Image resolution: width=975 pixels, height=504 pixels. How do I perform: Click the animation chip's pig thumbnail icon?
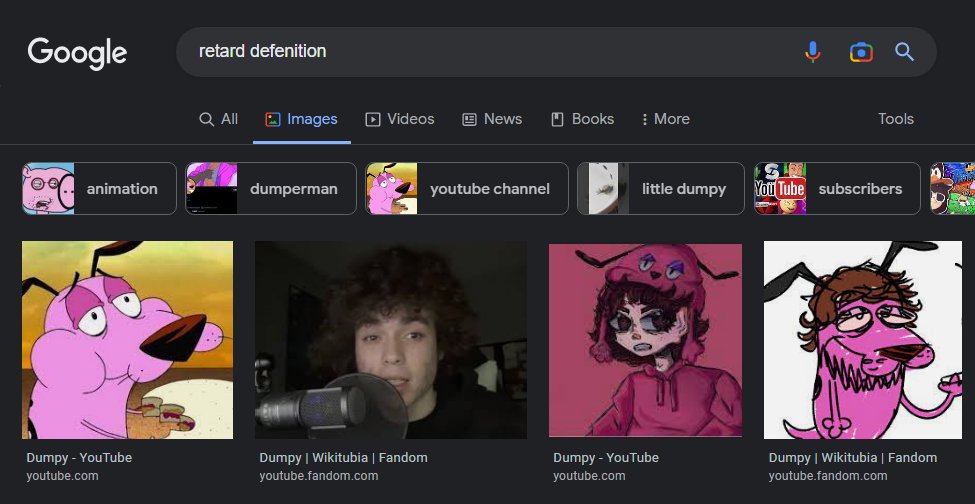click(x=48, y=188)
